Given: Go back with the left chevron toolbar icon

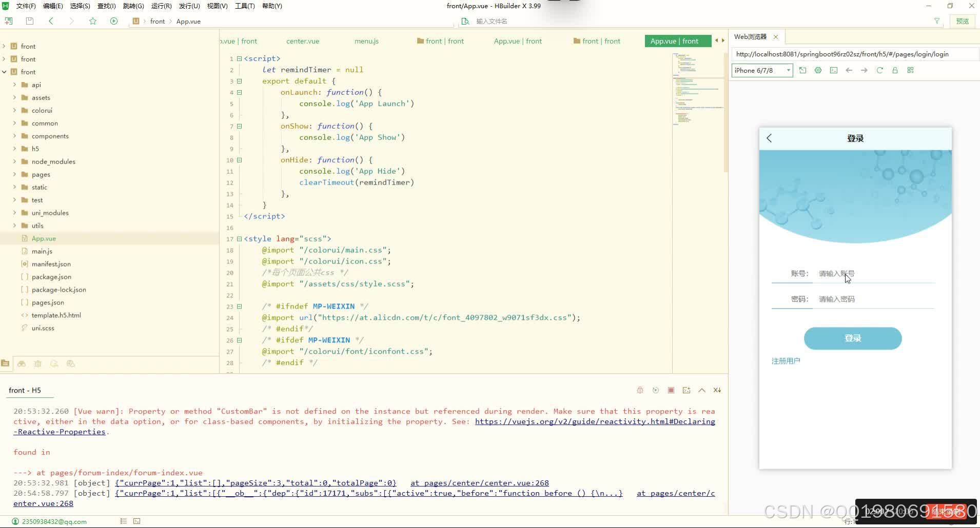Looking at the screenshot, I should 51,21.
